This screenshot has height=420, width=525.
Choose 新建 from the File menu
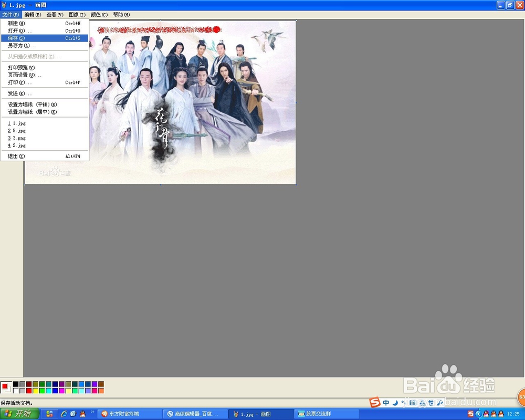tap(45, 24)
